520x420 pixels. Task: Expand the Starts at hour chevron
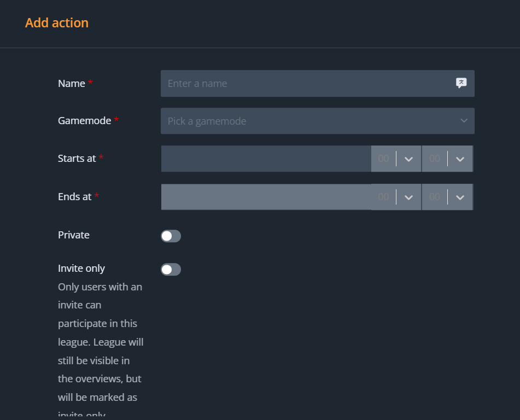408,159
